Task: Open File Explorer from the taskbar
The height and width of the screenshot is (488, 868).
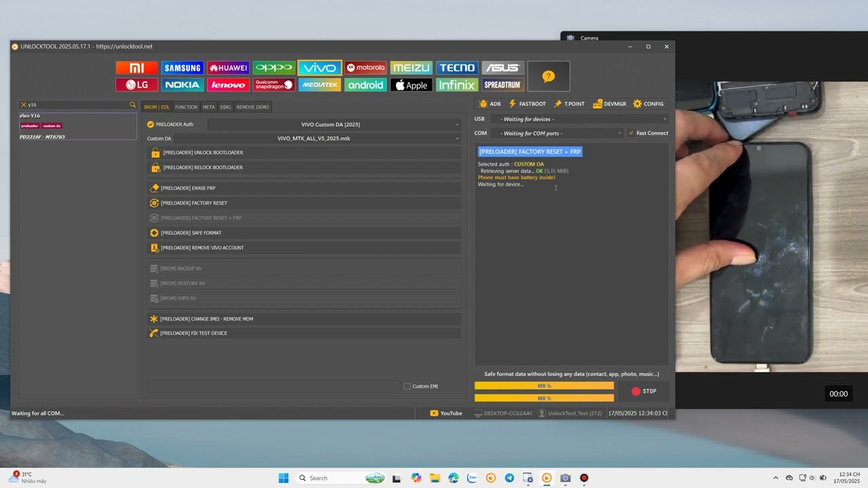Action: 435,478
